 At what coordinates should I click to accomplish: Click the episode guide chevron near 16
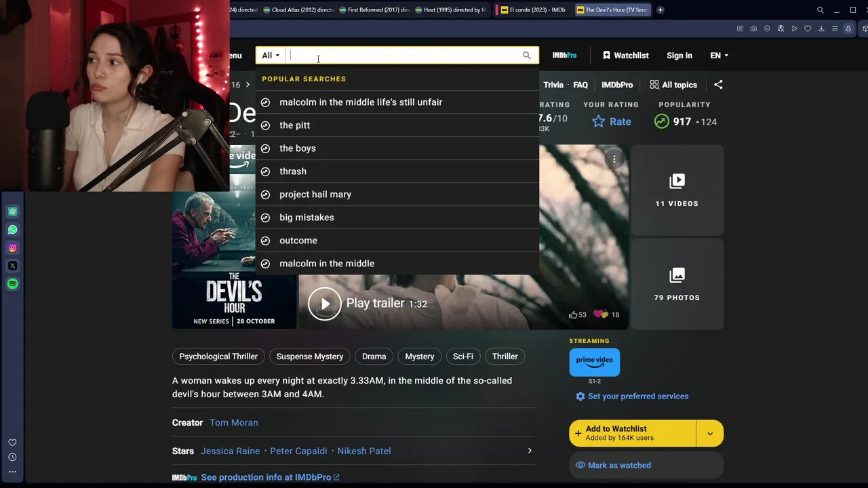[x=248, y=85]
